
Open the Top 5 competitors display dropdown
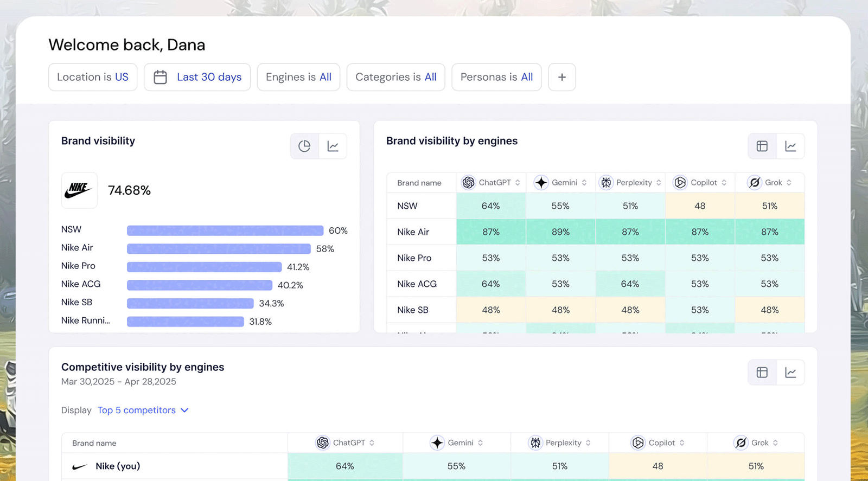tap(143, 410)
